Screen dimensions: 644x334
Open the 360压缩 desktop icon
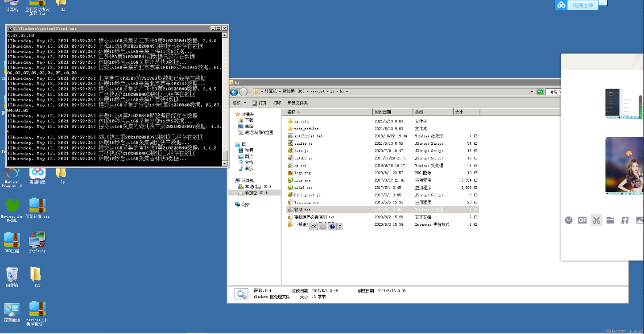pyautogui.click(x=12, y=242)
